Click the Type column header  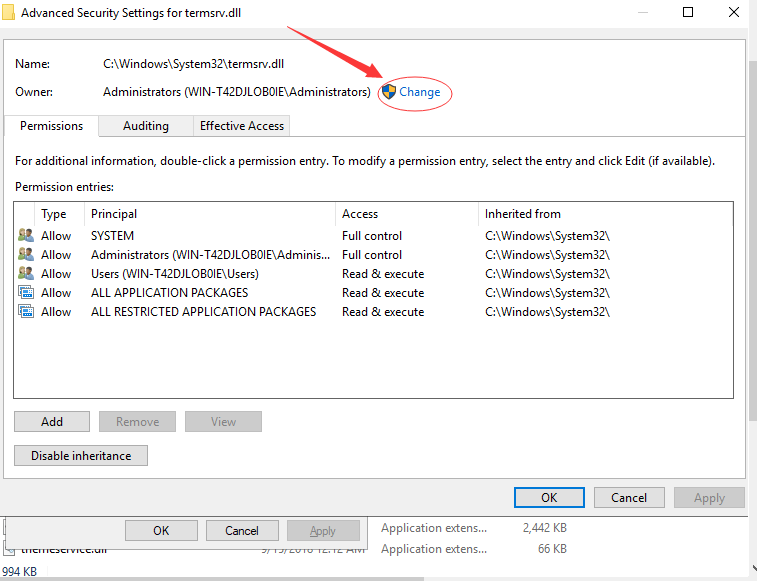54,214
